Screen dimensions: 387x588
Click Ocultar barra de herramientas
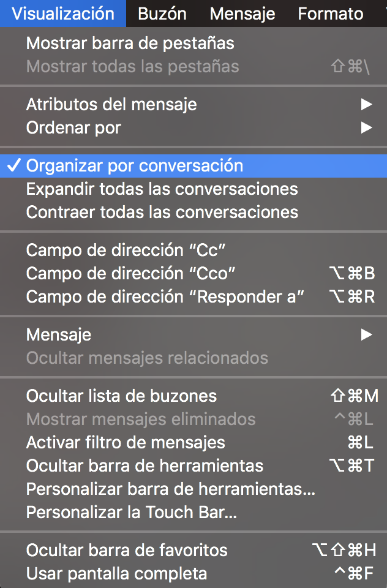tap(145, 466)
